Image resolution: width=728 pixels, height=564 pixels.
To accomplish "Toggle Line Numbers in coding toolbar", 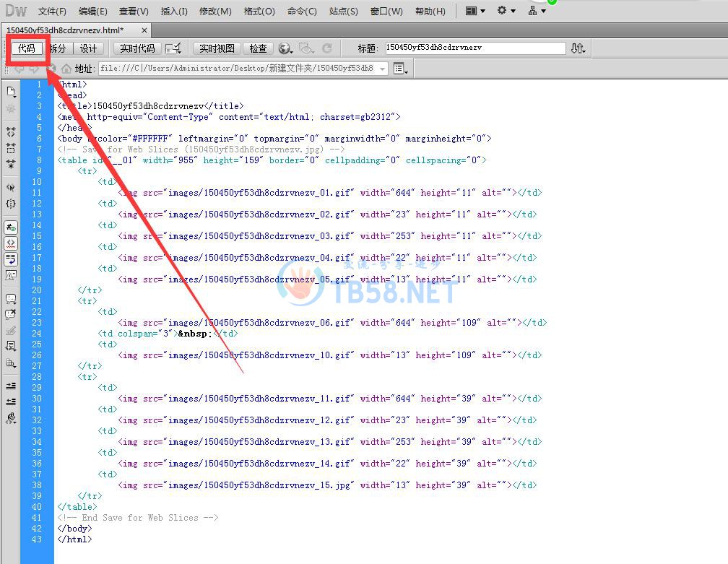I will [x=11, y=227].
